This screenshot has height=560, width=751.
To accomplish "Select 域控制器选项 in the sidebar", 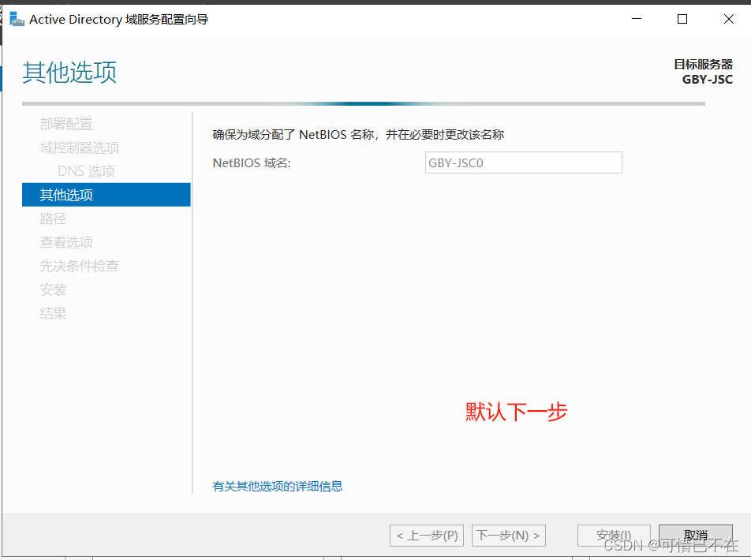I will [x=80, y=147].
